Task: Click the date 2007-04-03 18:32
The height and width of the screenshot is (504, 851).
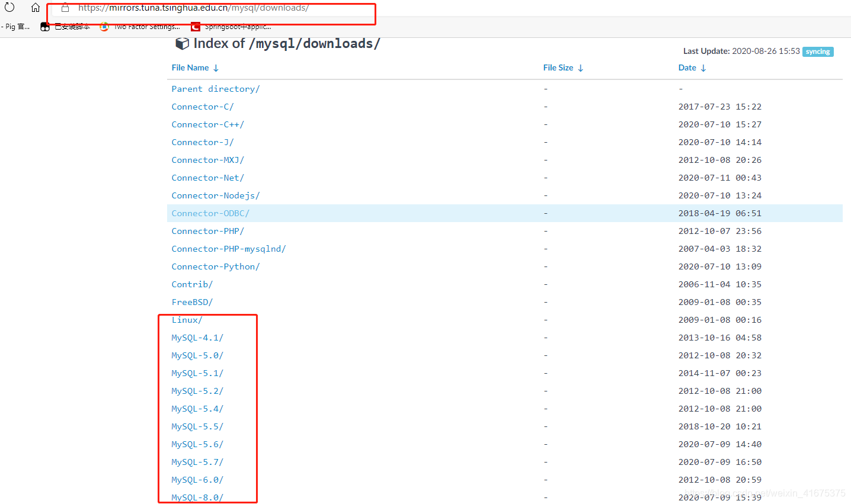Action: coord(720,249)
